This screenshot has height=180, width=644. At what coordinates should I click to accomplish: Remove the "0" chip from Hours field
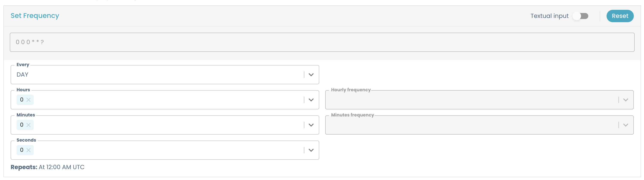pos(29,100)
